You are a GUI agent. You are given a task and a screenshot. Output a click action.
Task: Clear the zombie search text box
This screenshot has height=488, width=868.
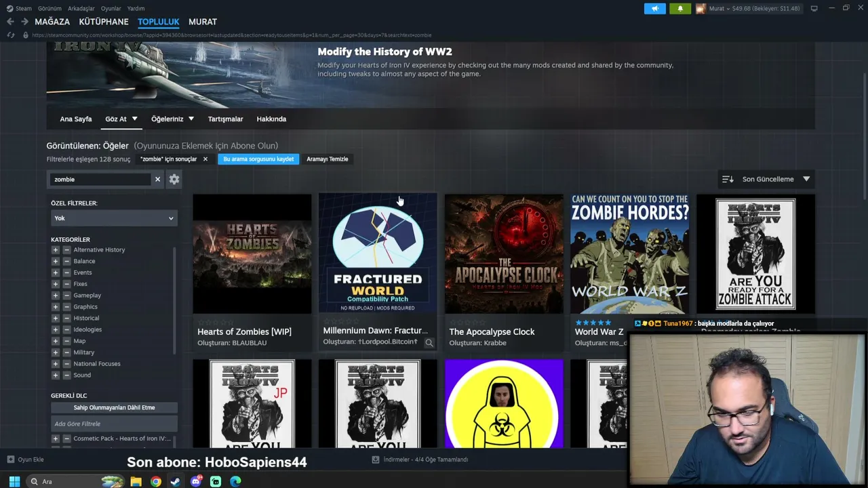pos(157,179)
